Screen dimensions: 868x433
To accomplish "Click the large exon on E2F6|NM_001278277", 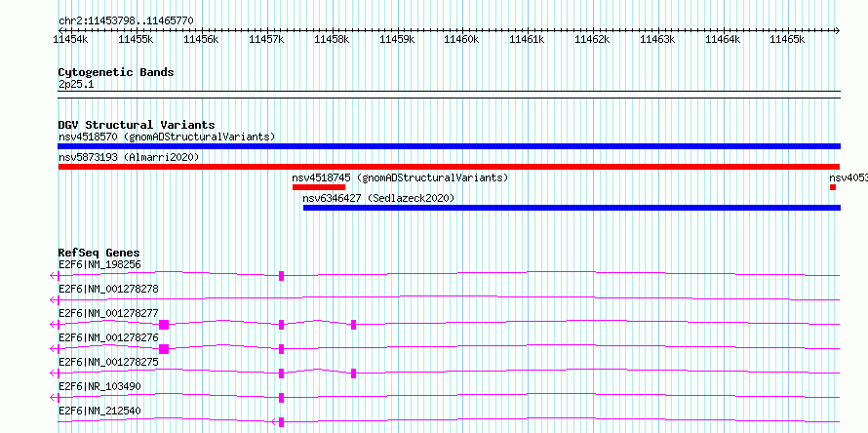I will coord(163,325).
